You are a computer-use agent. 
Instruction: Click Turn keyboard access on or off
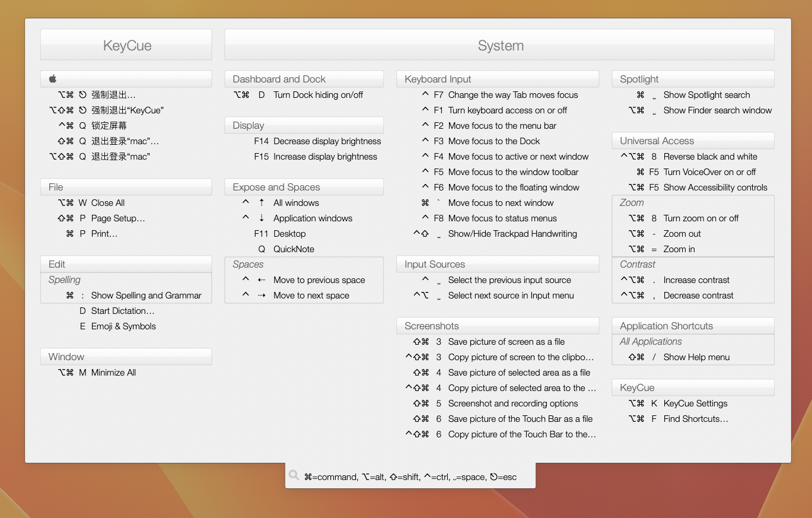coord(498,110)
